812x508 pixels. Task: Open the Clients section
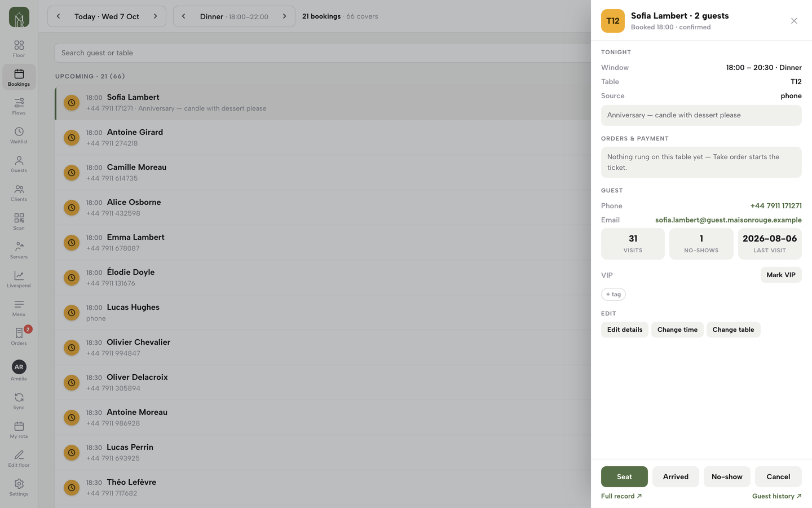(x=19, y=192)
